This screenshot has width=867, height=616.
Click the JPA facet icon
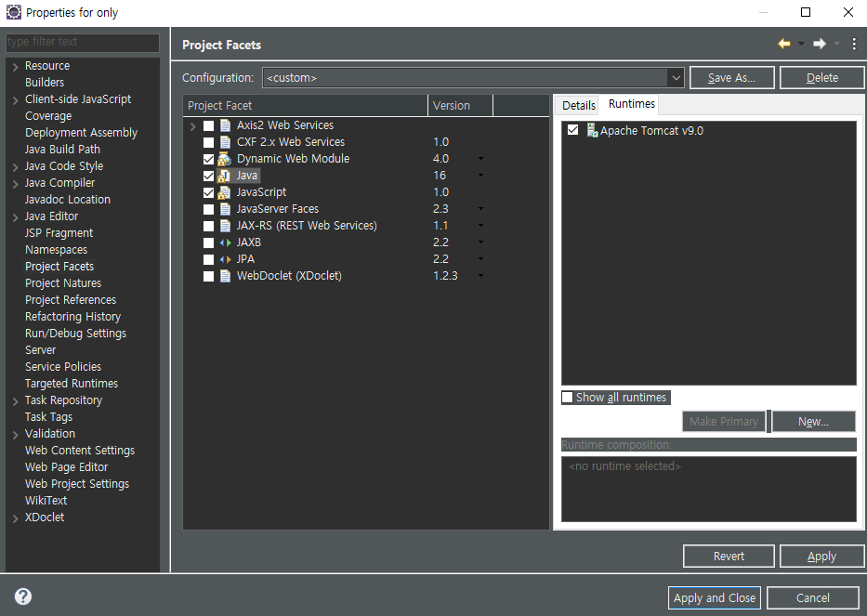point(225,259)
